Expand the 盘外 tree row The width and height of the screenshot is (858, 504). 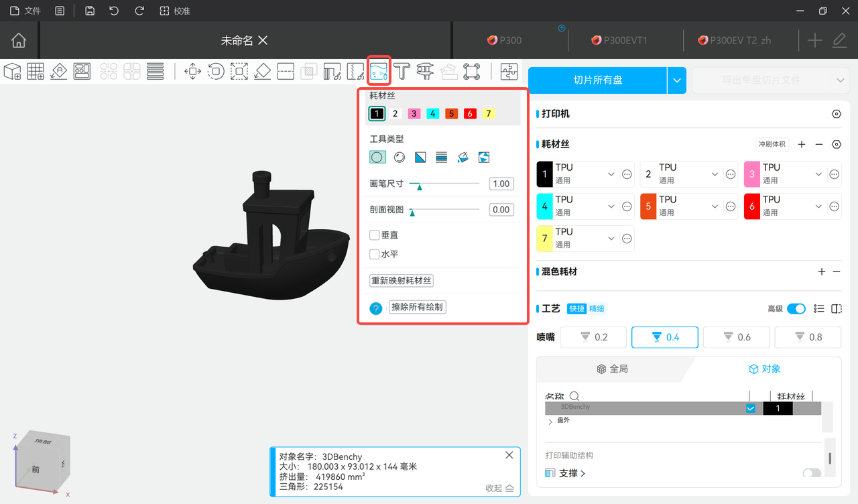click(550, 422)
